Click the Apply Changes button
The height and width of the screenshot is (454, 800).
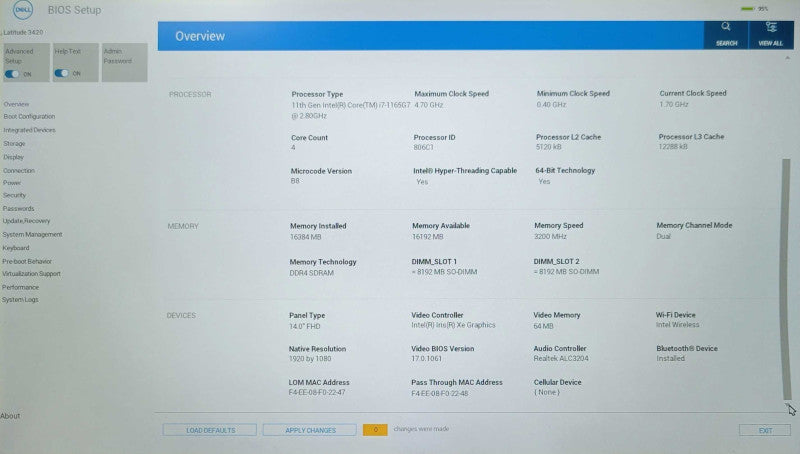(310, 430)
